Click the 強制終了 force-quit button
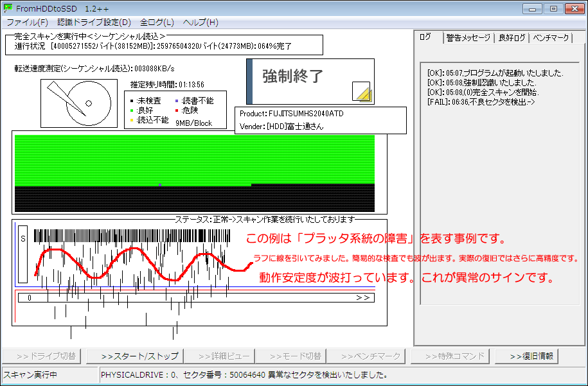 click(310, 82)
